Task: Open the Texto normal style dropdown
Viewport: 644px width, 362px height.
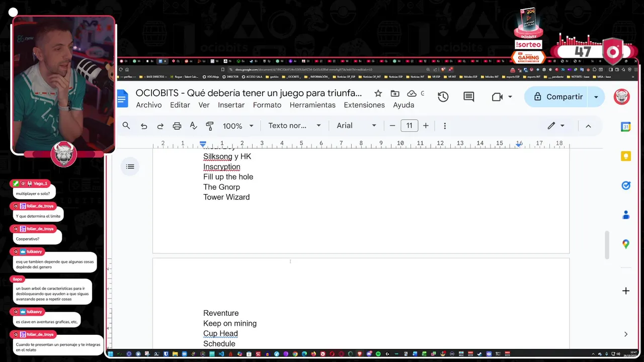Action: (294, 126)
